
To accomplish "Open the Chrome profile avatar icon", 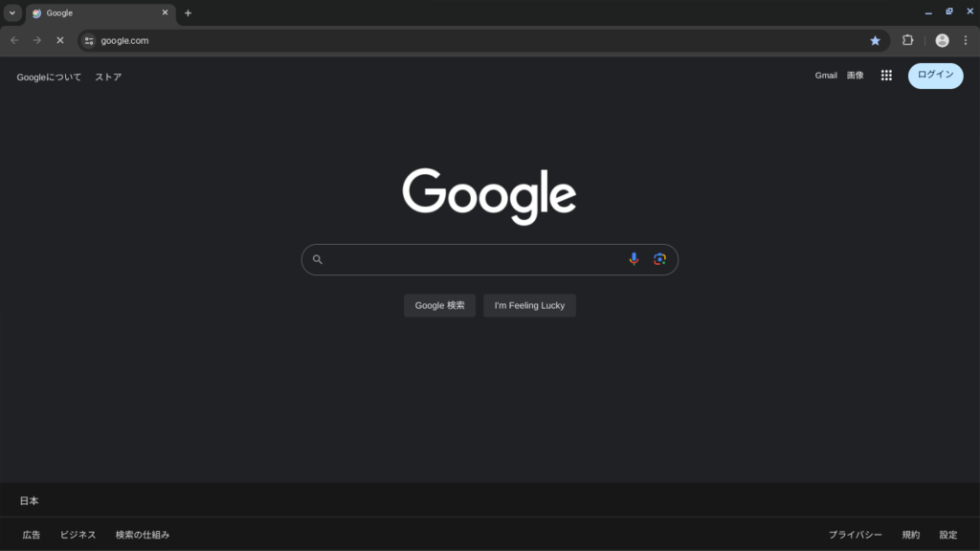I will (942, 40).
